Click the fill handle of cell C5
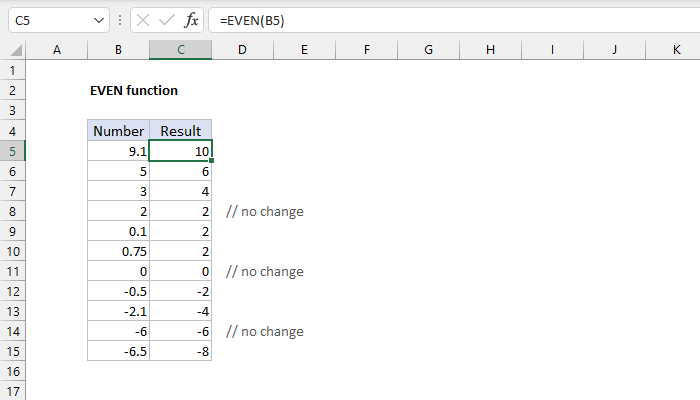The width and height of the screenshot is (700, 400). (x=211, y=161)
